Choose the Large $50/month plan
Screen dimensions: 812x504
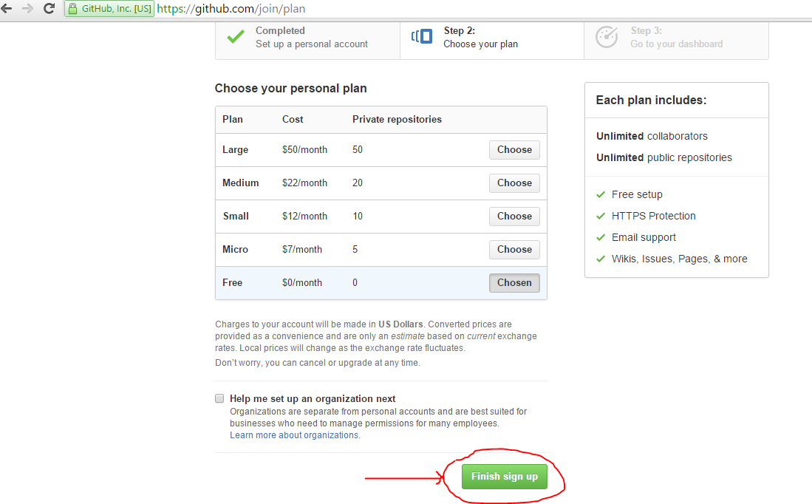click(514, 149)
